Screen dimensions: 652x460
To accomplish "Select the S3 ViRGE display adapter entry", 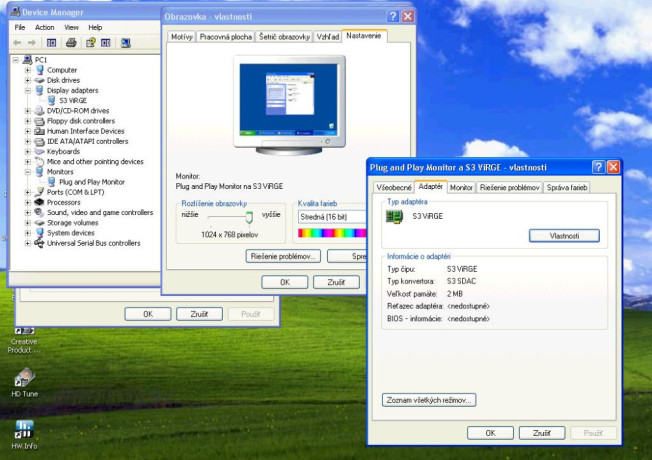I will click(73, 101).
